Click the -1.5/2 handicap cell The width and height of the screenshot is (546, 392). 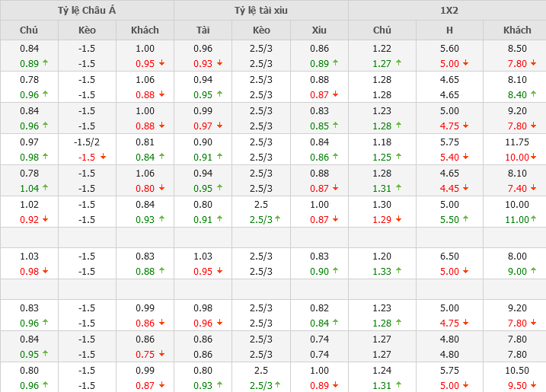(87, 142)
